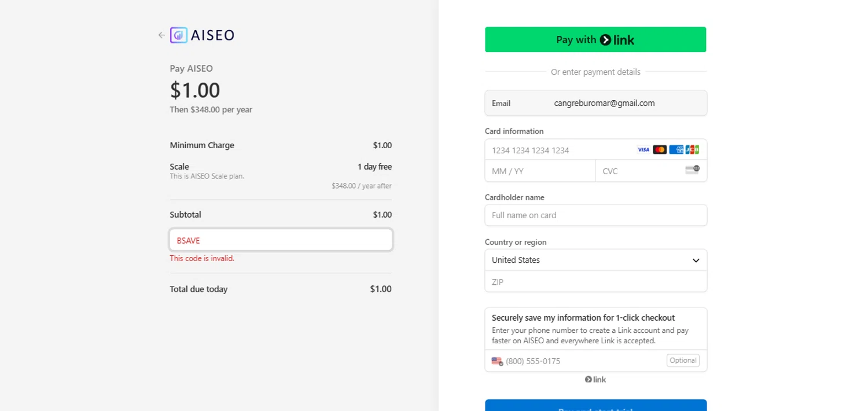
Task: Click the promo code field containing BSAVE
Action: pos(281,240)
